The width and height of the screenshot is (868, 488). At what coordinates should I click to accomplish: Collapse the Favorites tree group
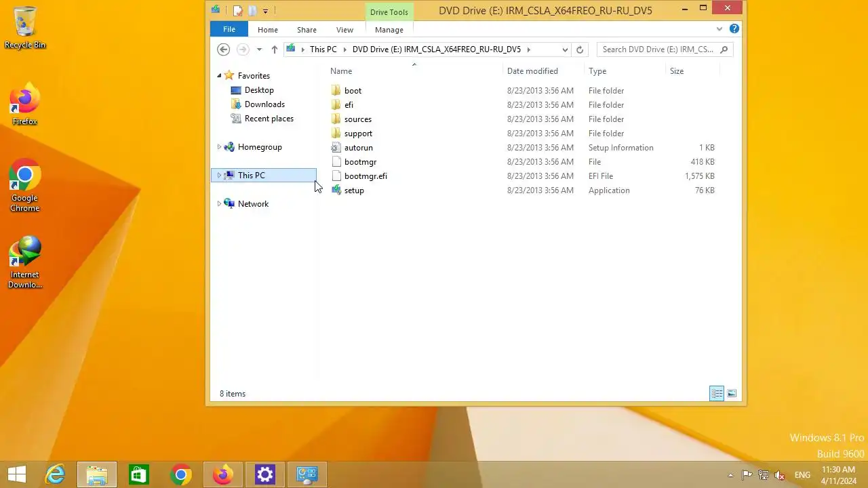(x=219, y=76)
